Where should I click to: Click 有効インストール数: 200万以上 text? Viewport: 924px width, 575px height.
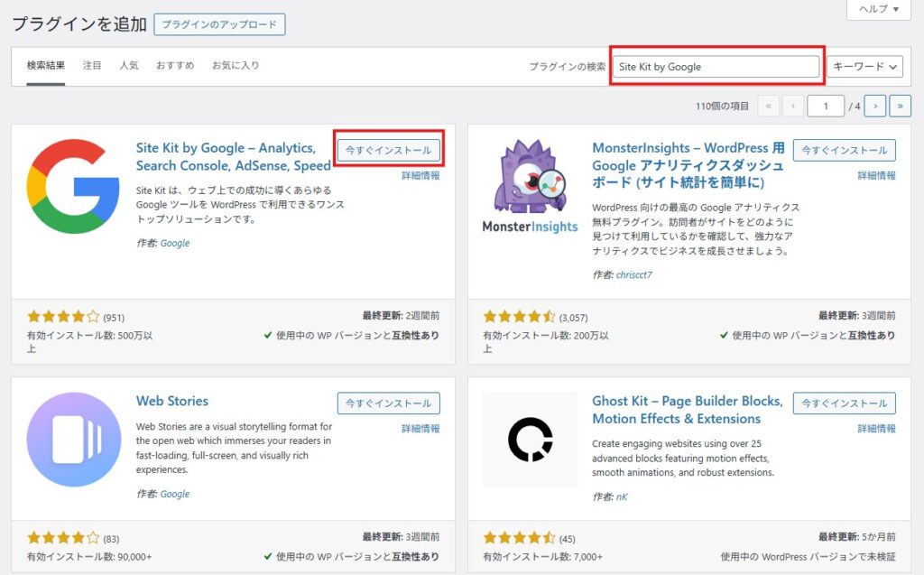tap(546, 342)
